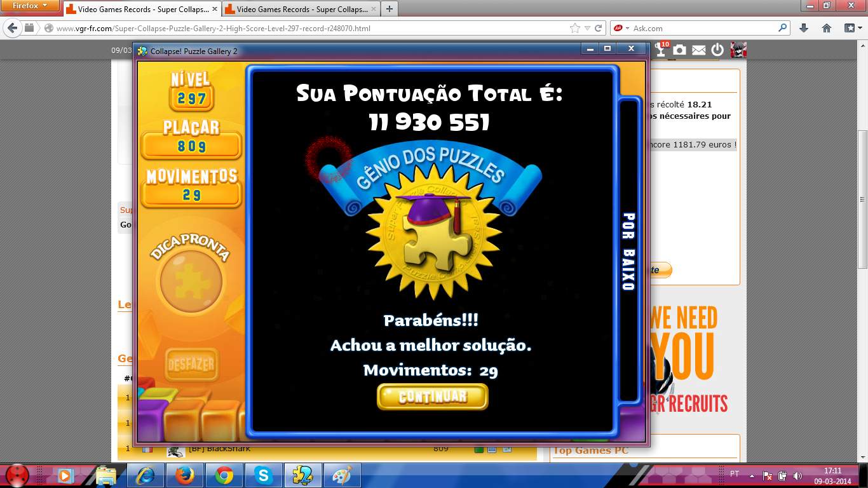The image size is (868, 488).
Task: Go to Firefox home page icon
Action: [827, 28]
